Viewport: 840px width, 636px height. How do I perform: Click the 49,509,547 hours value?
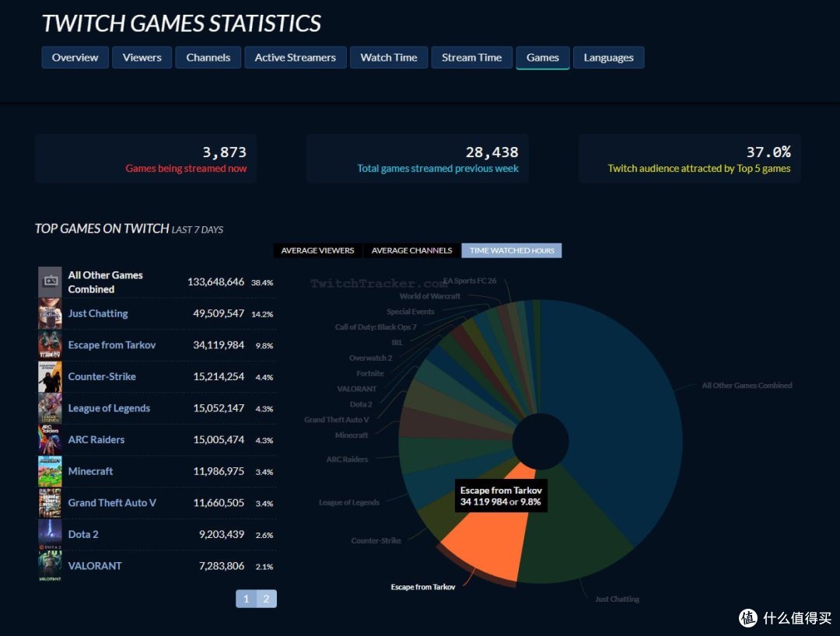coord(219,313)
